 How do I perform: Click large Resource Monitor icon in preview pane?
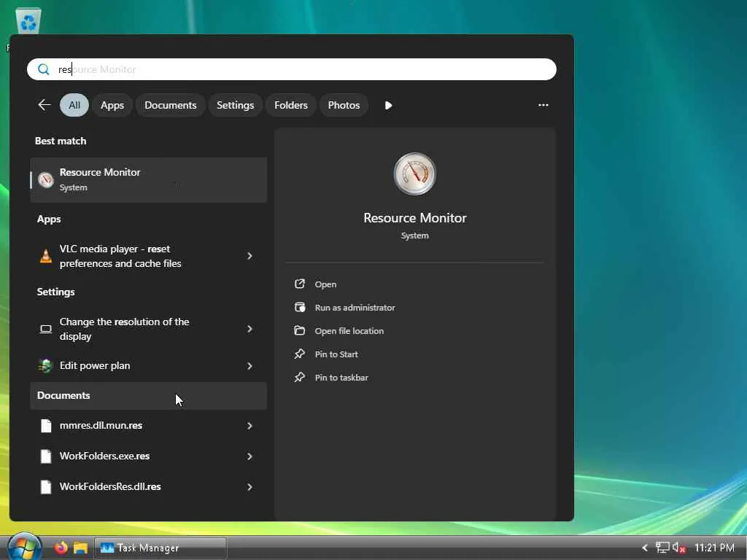415,174
